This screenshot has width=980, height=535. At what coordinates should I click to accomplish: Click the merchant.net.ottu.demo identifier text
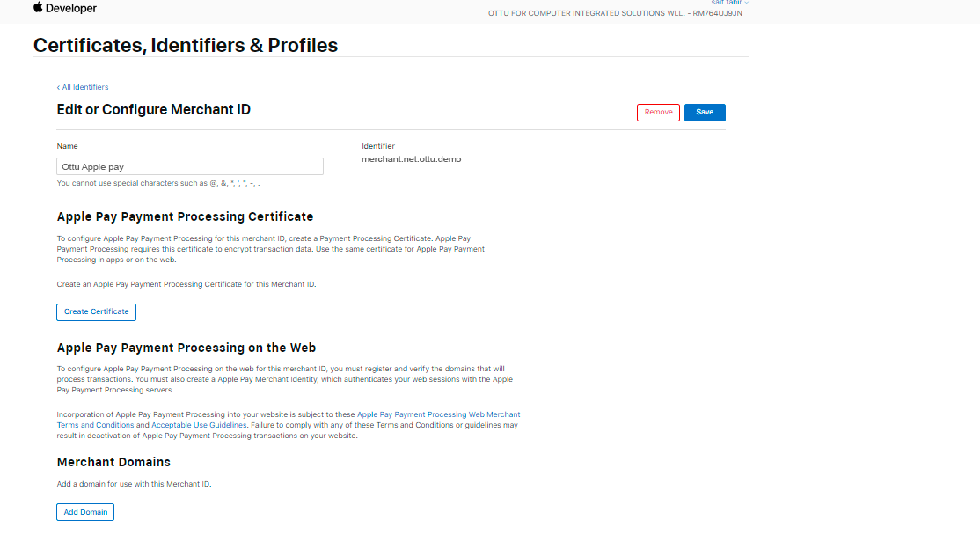click(411, 159)
